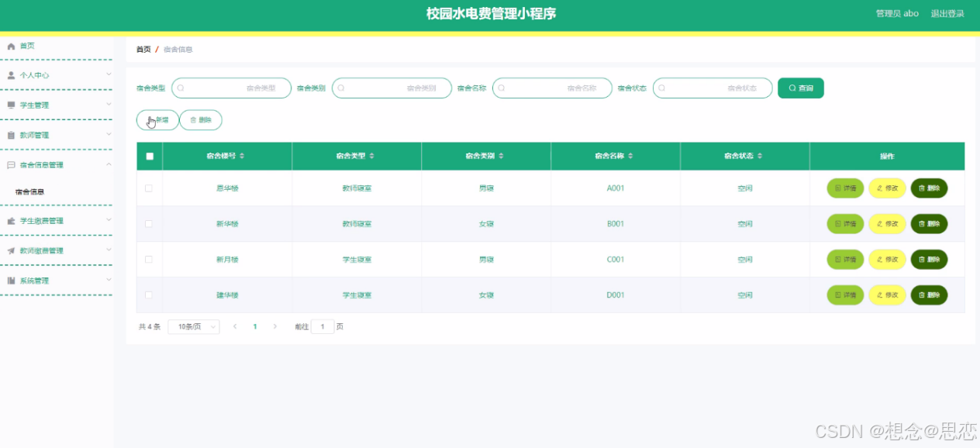Check the row checkbox for 建华楼

pyautogui.click(x=149, y=295)
